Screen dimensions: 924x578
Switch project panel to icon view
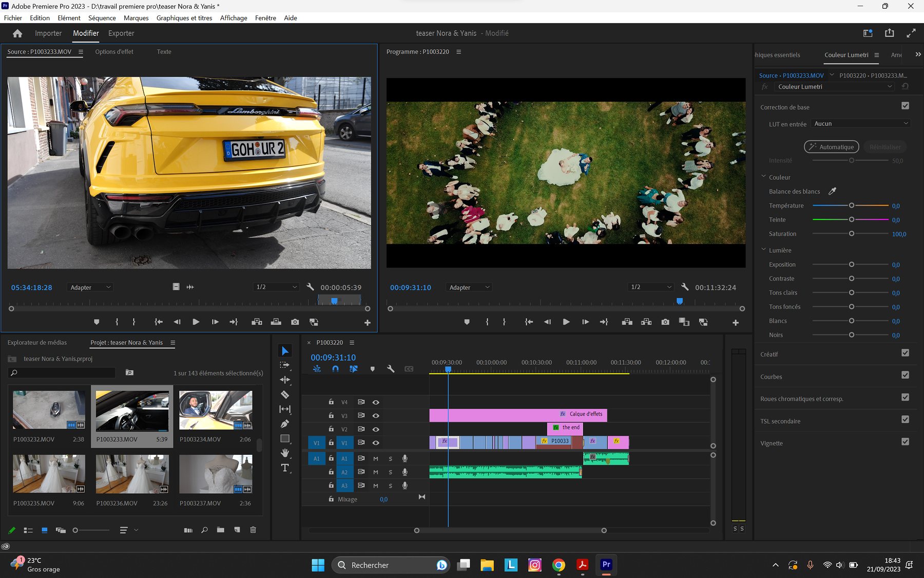click(x=45, y=530)
